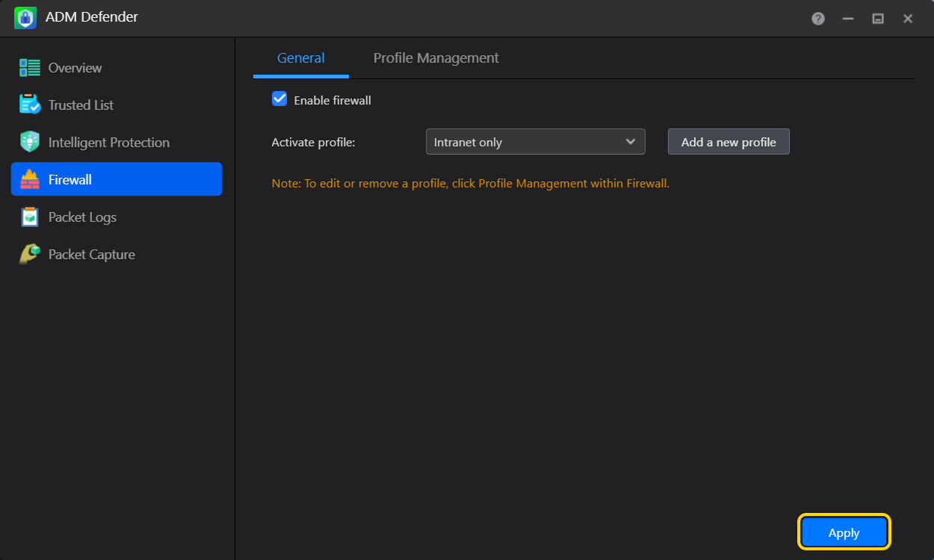
Task: Uncheck the Enable firewall checkbox
Action: click(x=279, y=99)
